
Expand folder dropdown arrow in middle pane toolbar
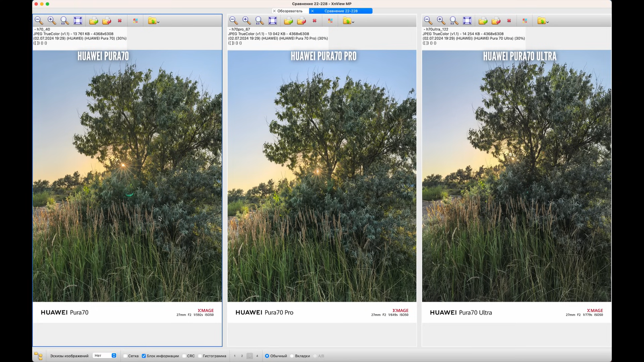coord(353,22)
